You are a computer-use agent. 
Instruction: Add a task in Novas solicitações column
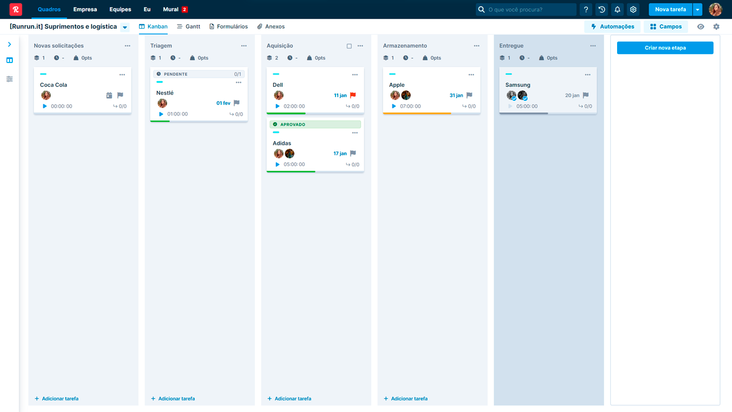click(x=56, y=398)
